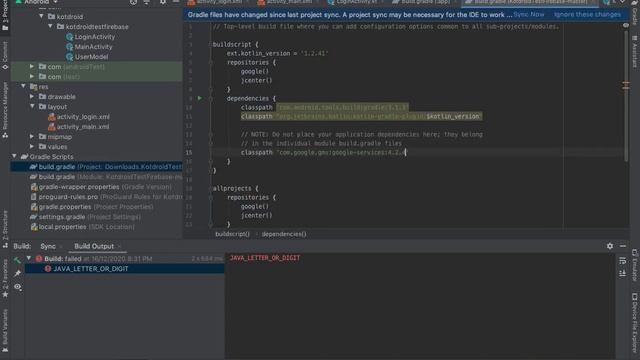
Task: Select JAVA_LETTER_OR_DIGIT error in build tree
Action: (x=124, y=269)
